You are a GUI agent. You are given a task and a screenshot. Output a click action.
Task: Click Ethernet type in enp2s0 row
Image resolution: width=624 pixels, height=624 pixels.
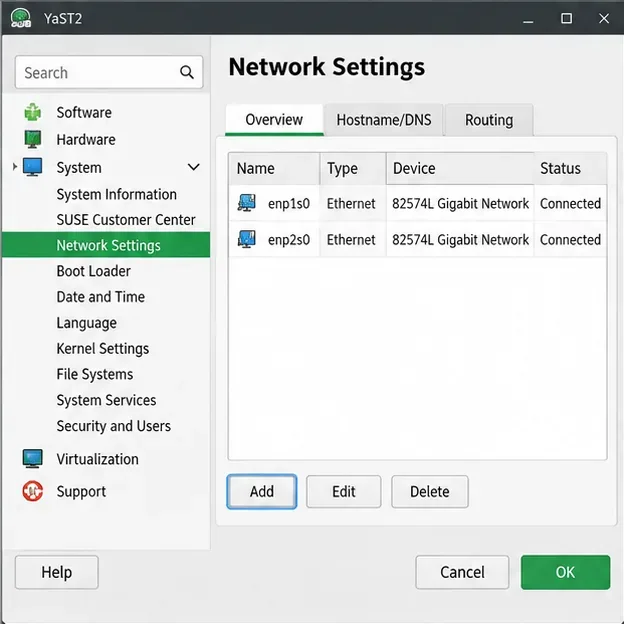click(x=351, y=240)
